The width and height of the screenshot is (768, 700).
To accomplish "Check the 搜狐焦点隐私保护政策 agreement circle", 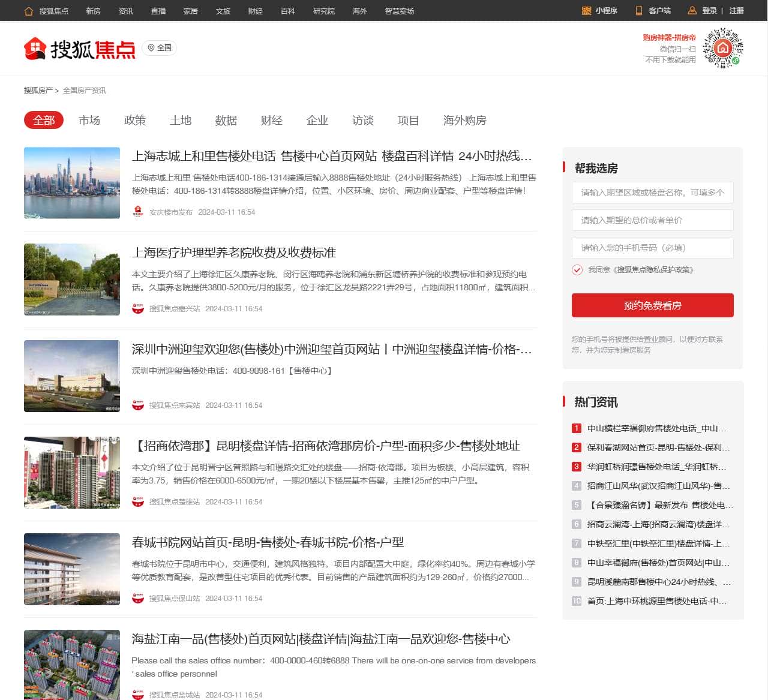I will 577,270.
